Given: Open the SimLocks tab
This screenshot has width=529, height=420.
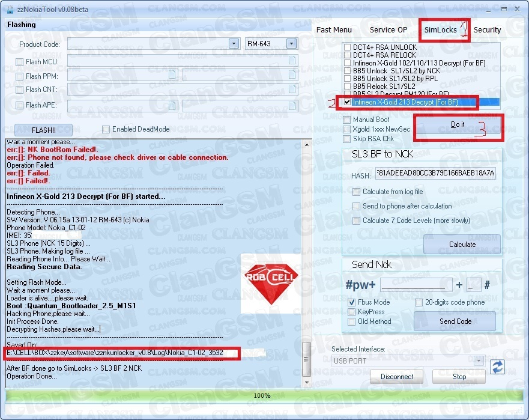Looking at the screenshot, I should click(x=441, y=29).
